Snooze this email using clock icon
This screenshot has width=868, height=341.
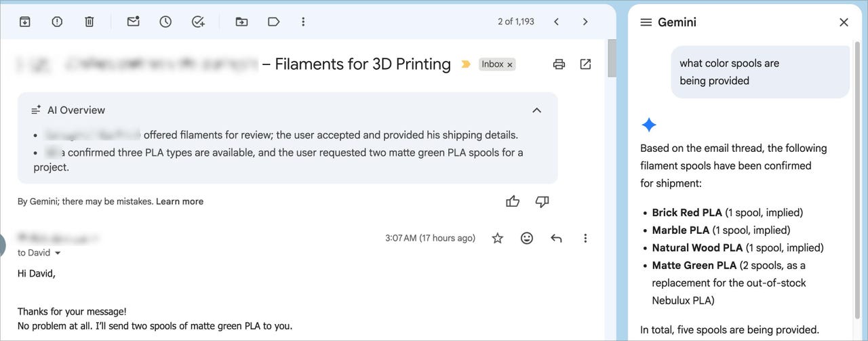(x=165, y=22)
